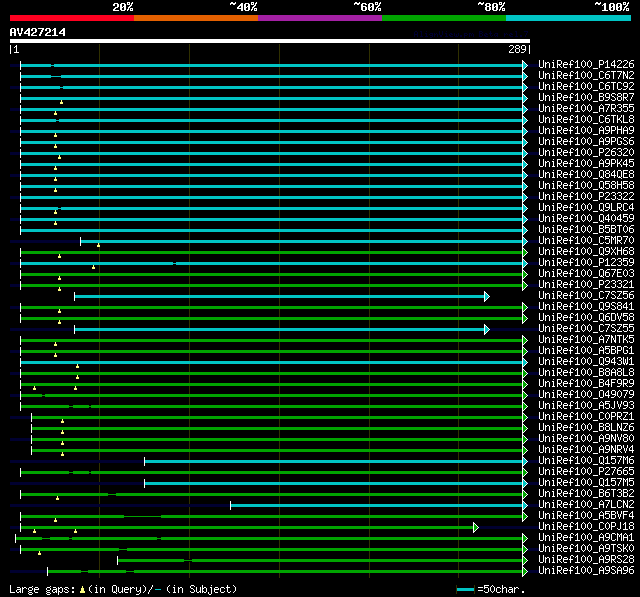Image resolution: width=640 pixels, height=597 pixels.
Task: Select the UniRef100_Q157M6 label
Action: (x=586, y=461)
